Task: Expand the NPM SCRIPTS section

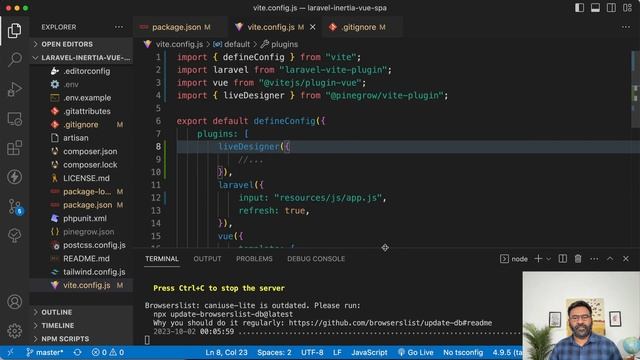Action: point(81,339)
